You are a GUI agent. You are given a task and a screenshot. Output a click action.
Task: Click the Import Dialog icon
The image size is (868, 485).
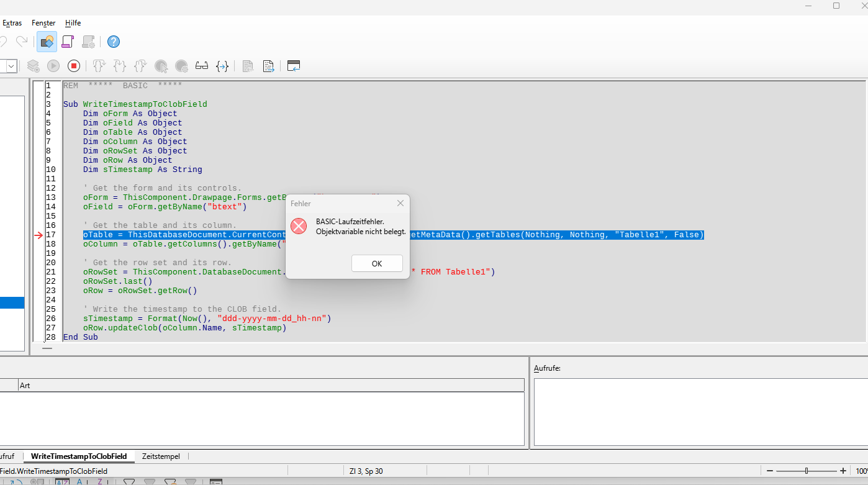(x=294, y=66)
